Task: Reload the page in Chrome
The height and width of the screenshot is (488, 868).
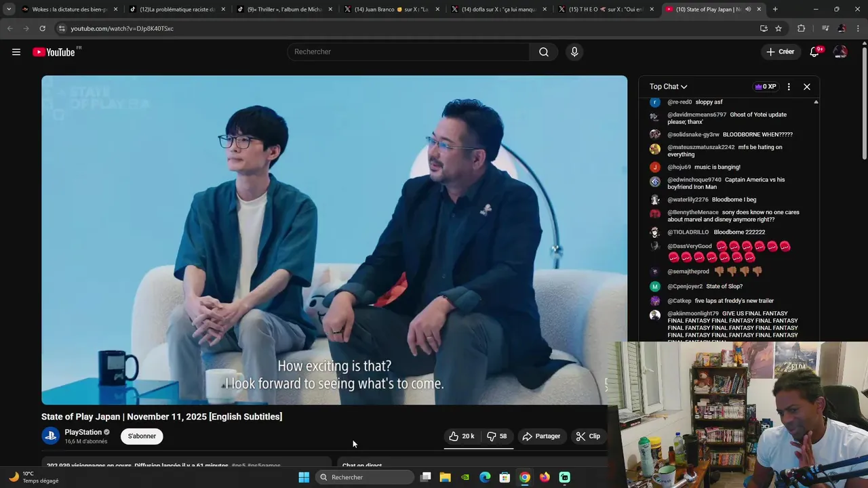Action: click(42, 28)
